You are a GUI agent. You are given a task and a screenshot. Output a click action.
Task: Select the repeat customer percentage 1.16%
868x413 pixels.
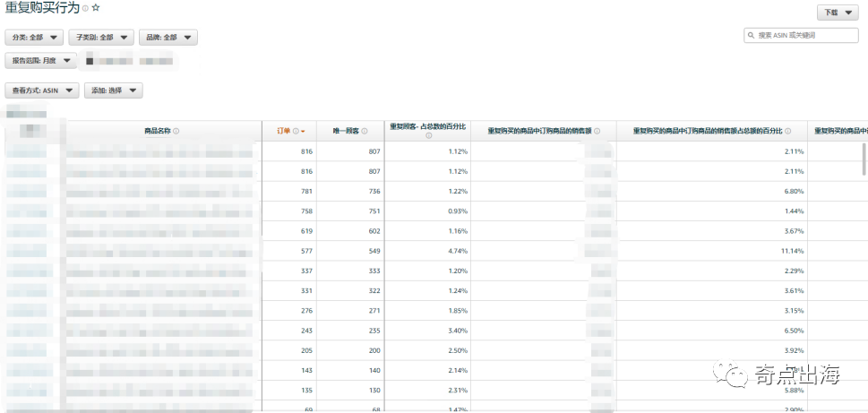[458, 231]
